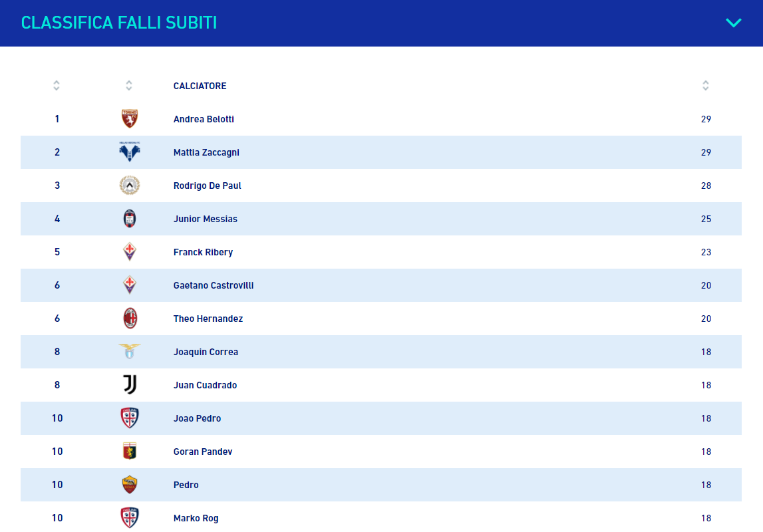763x532 pixels.
Task: Open Gaetano Castrovilli's player link
Action: [214, 285]
